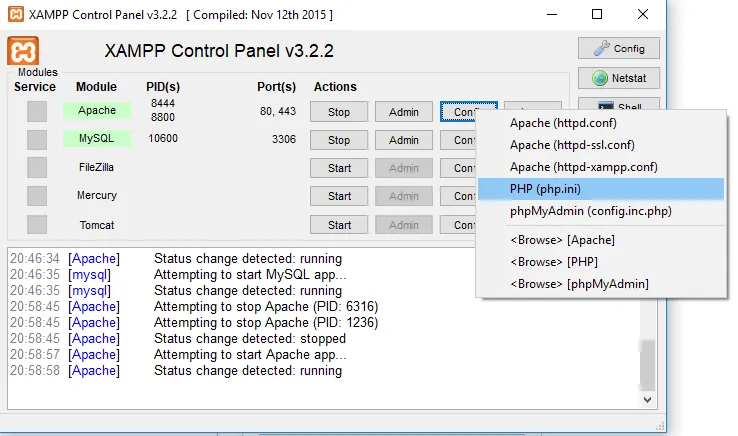
Task: Open the MySQL Admin page
Action: point(403,140)
